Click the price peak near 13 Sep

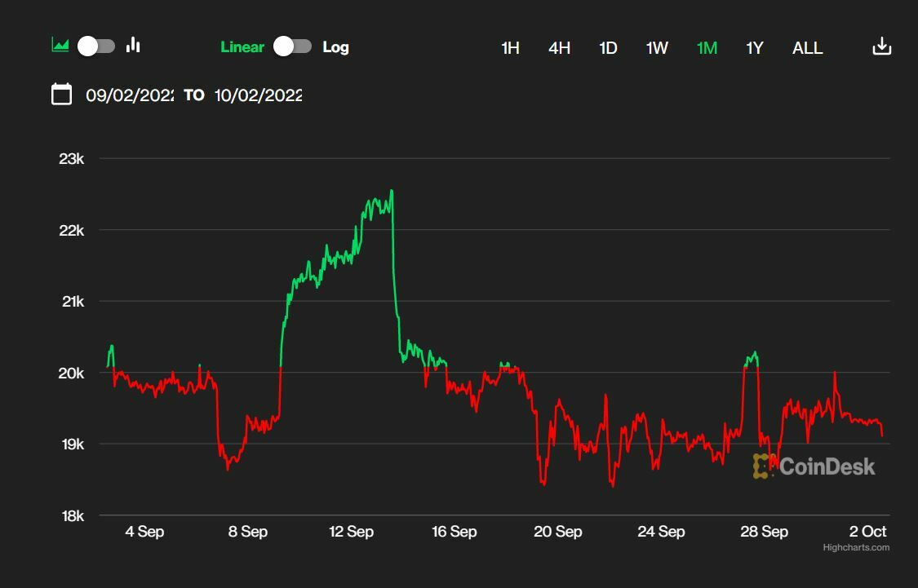(x=392, y=192)
